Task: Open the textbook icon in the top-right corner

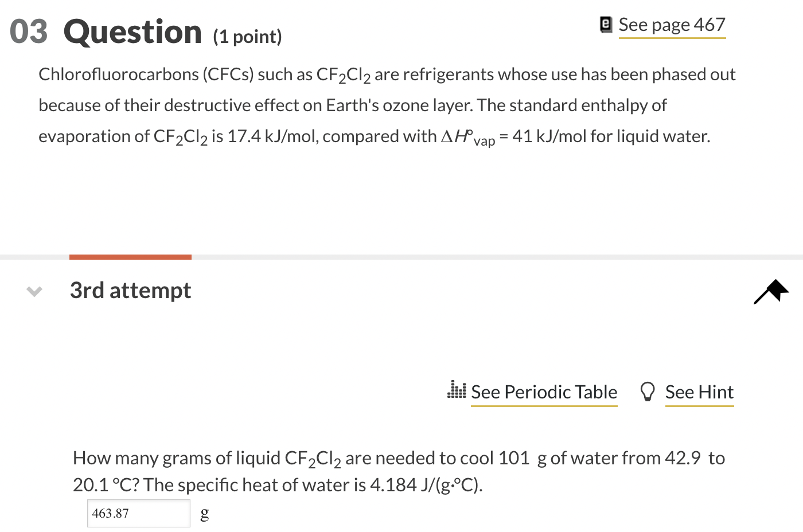Action: pos(606,25)
